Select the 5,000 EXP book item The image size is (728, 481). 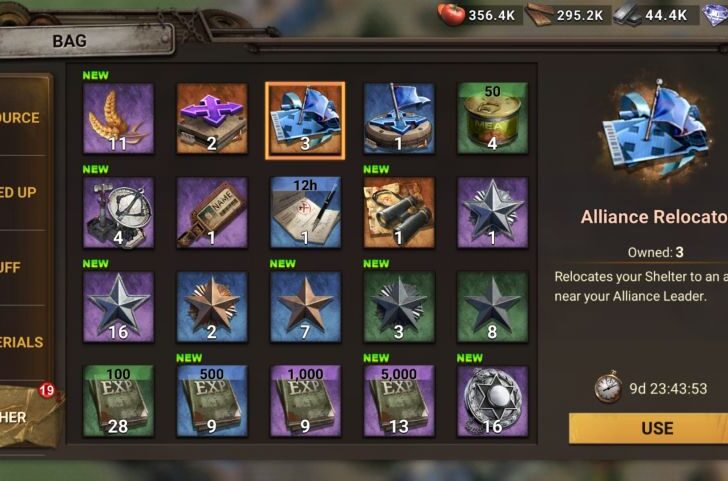click(399, 401)
